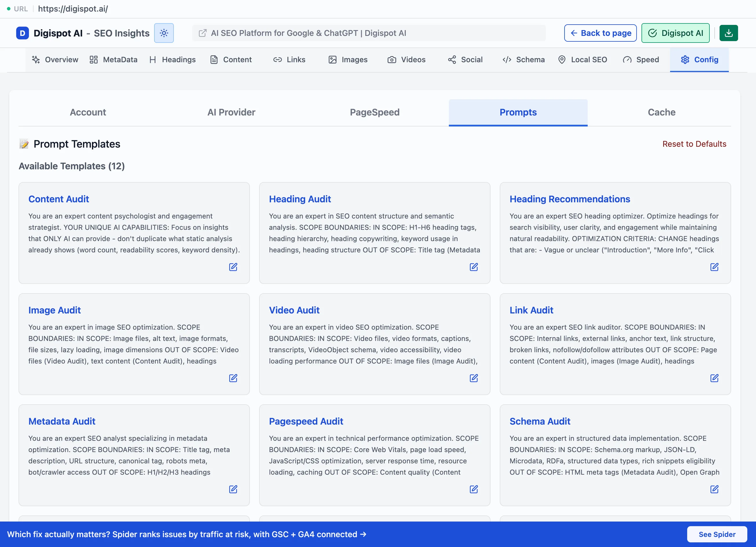Open the Social tab
756x547 pixels.
[x=465, y=60]
